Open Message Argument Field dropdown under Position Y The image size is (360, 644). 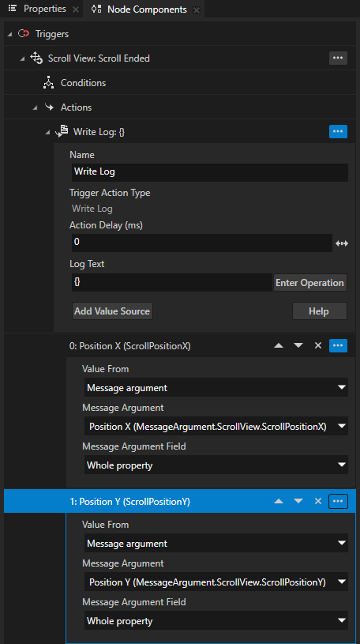pyautogui.click(x=216, y=621)
